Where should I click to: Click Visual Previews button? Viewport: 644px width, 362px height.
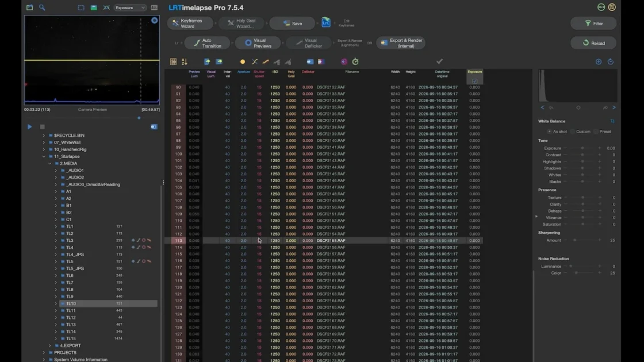(x=258, y=43)
